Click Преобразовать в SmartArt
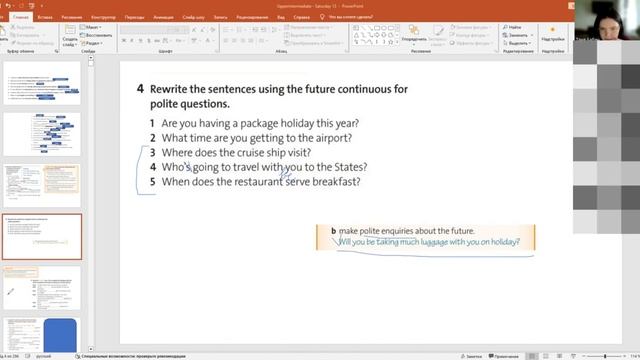The height and width of the screenshot is (360, 640). pos(313,43)
